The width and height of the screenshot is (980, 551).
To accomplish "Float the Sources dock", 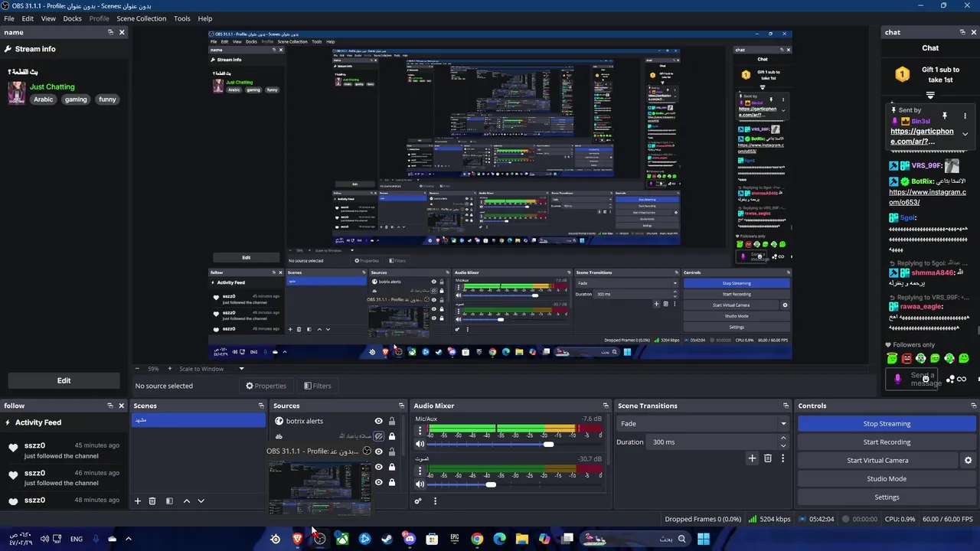I will click(x=401, y=406).
